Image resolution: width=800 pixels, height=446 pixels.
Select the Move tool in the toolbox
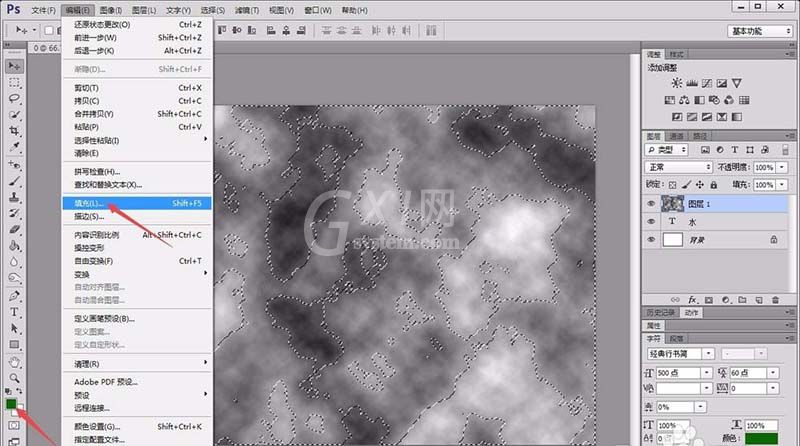pyautogui.click(x=14, y=66)
